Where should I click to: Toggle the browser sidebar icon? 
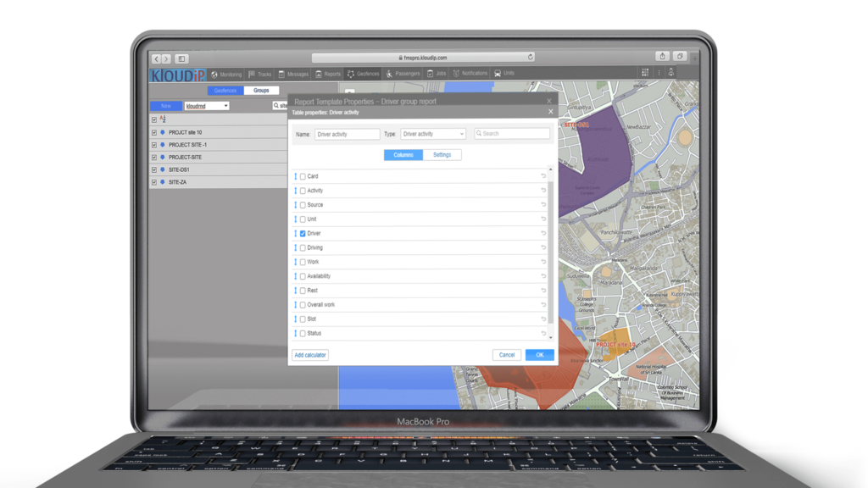181,58
